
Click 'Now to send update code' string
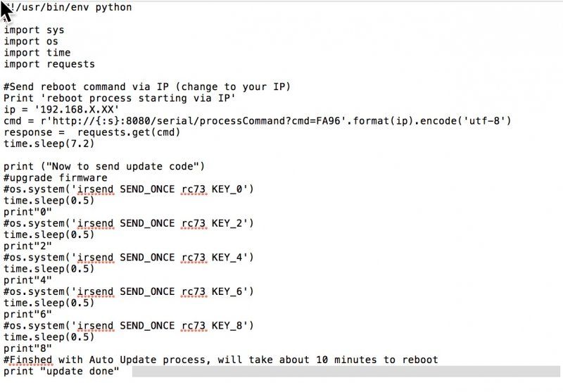coord(122,167)
